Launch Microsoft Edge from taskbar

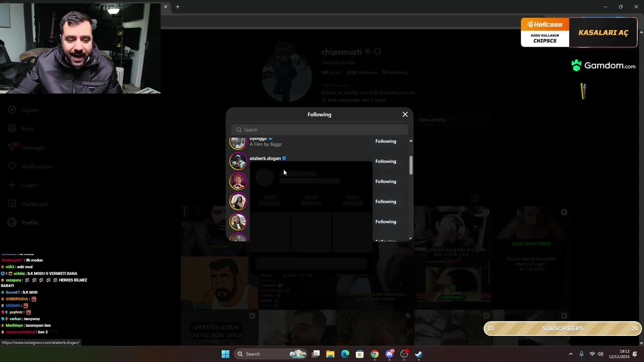[345, 354]
